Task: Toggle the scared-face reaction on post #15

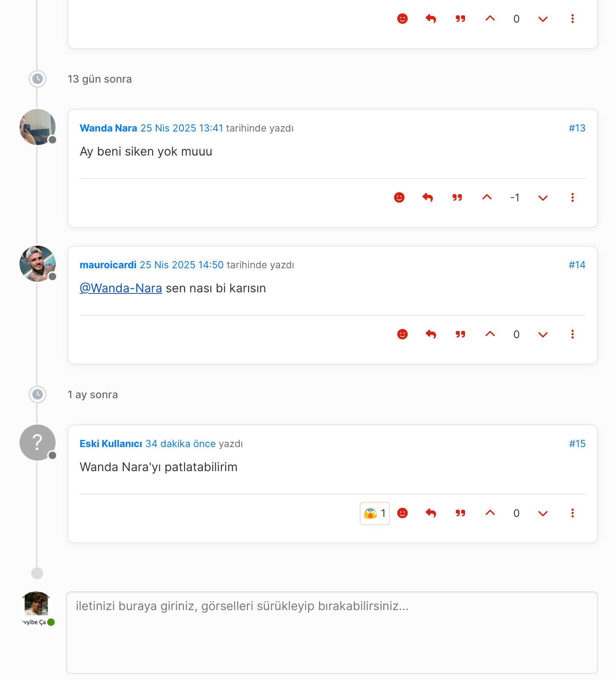Action: (x=374, y=513)
